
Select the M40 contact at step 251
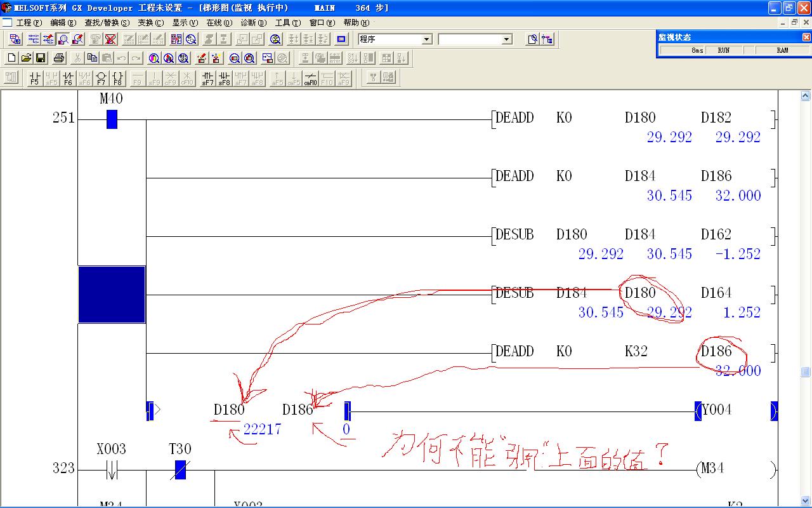(x=112, y=119)
